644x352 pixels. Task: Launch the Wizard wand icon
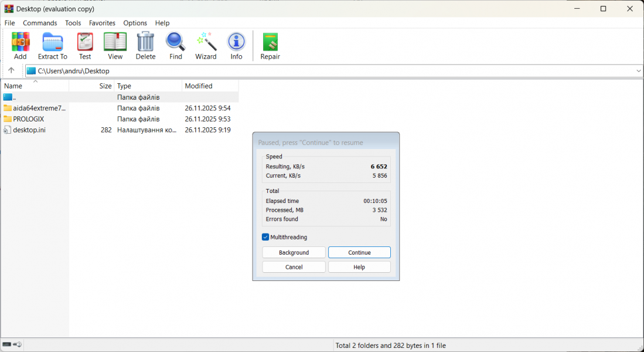206,46
